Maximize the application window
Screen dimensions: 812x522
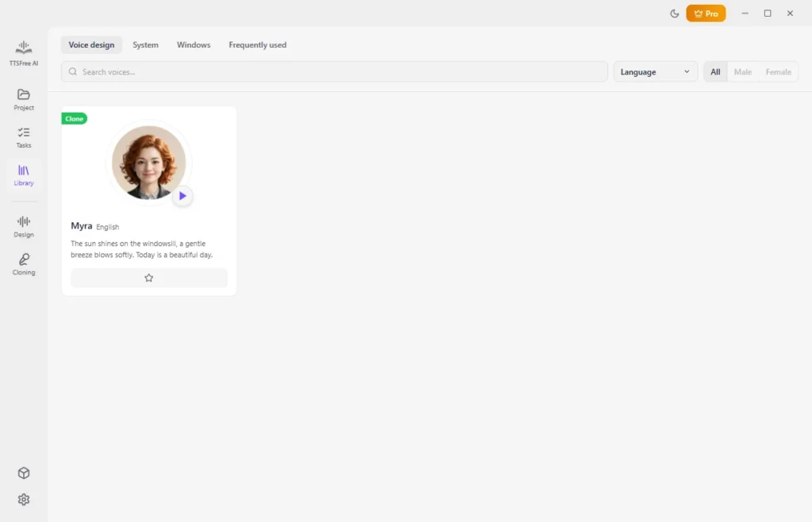point(768,13)
